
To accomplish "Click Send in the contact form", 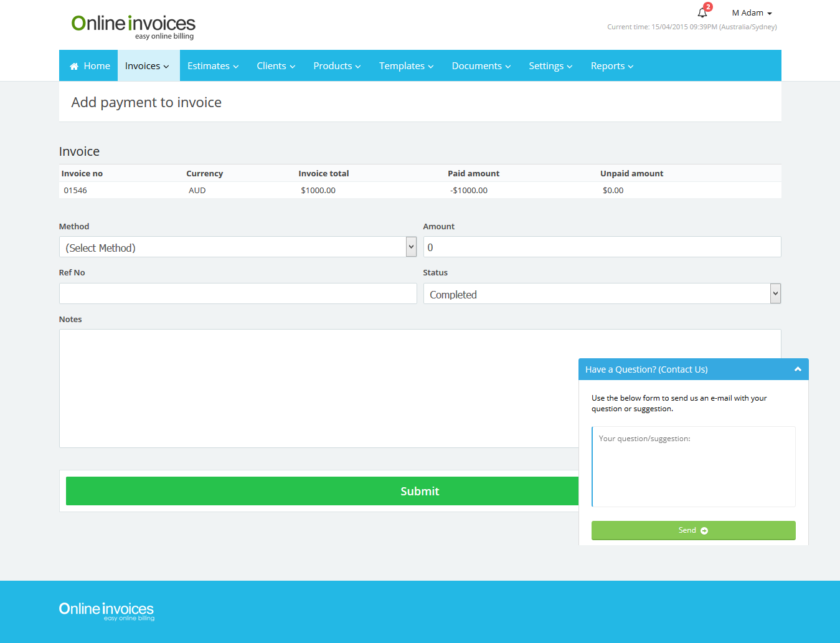I will click(x=693, y=530).
